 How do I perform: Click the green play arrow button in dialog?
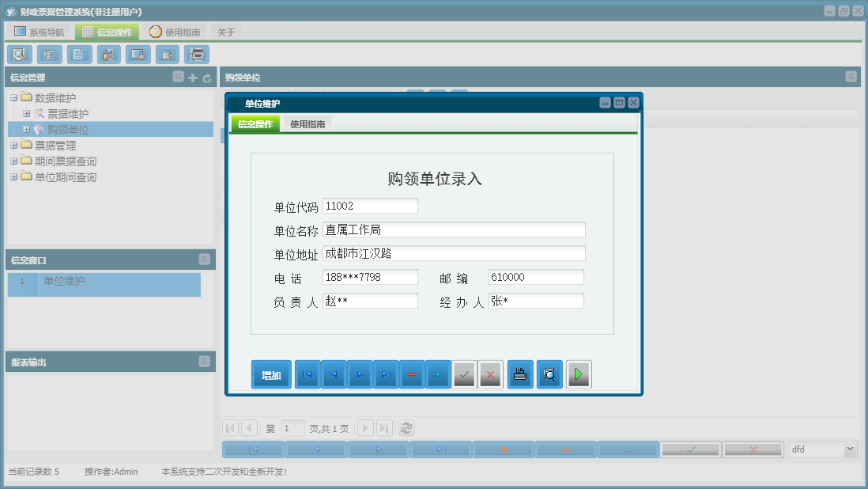pos(579,375)
